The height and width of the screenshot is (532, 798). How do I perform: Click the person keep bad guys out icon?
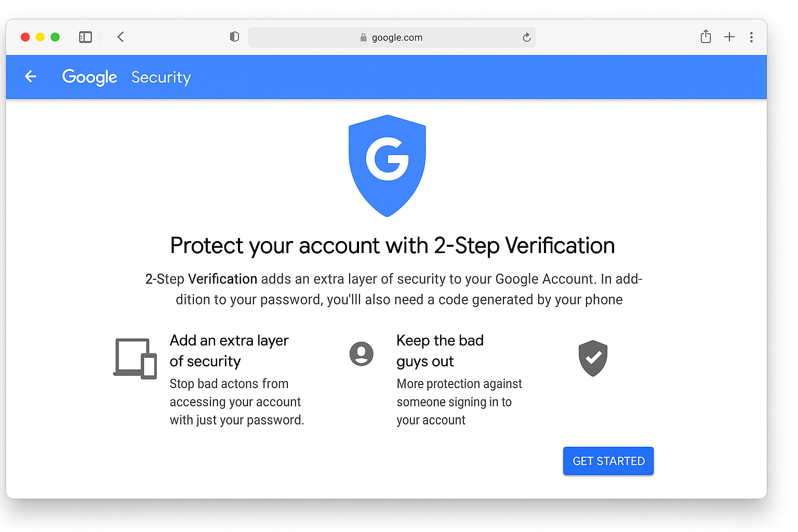pos(362,353)
